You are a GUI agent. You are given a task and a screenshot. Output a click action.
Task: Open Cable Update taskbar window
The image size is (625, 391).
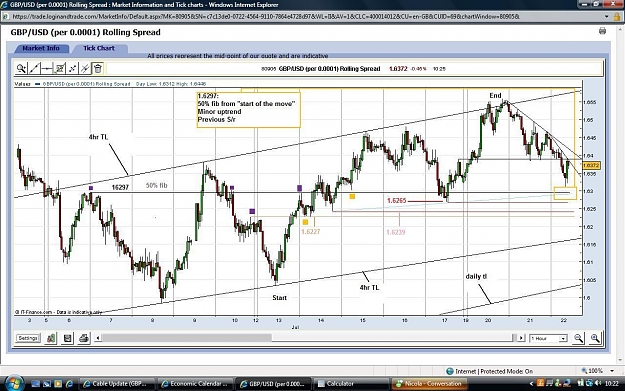(x=116, y=383)
